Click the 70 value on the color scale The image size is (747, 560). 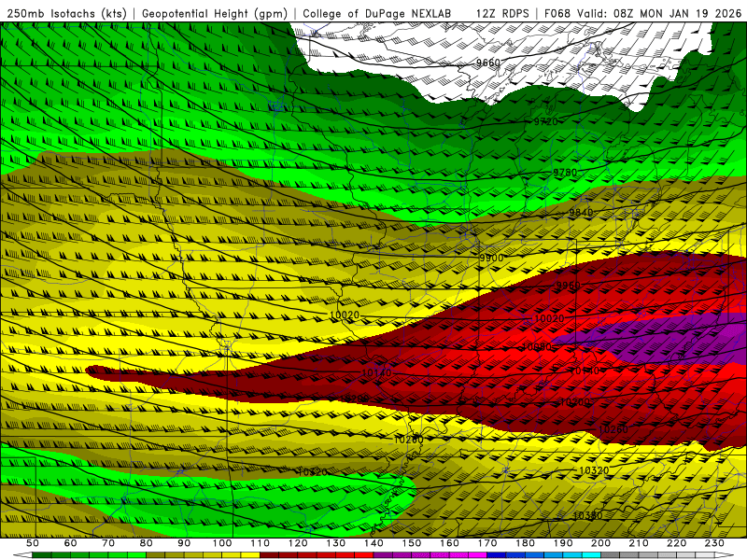[108, 543]
